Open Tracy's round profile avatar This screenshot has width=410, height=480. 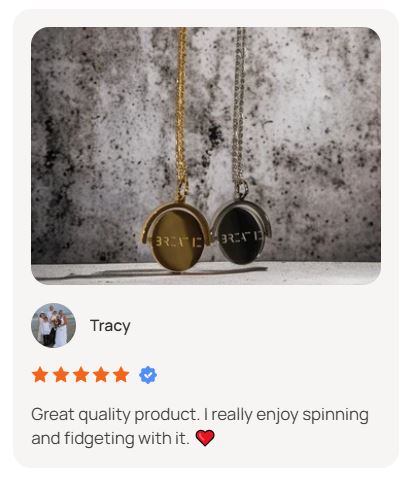point(54,325)
